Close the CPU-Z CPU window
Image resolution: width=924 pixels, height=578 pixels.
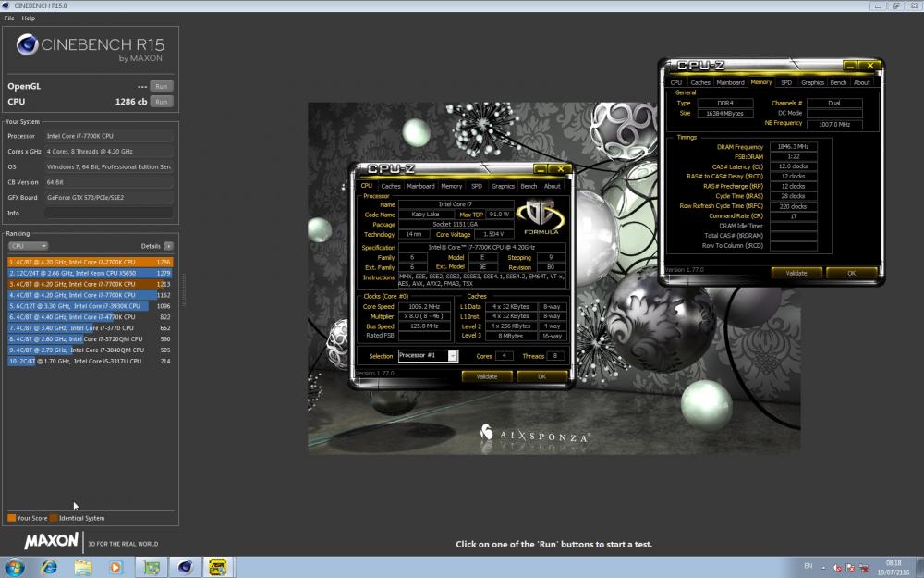pos(561,169)
